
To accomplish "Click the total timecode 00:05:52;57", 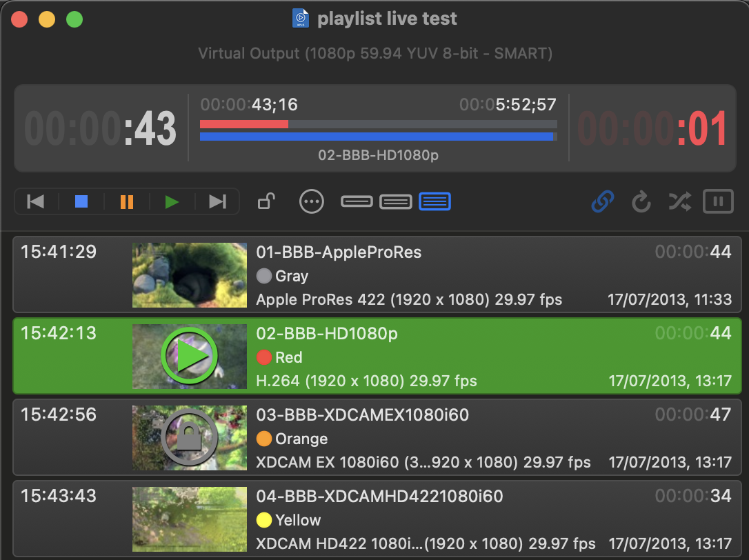I will coord(508,105).
